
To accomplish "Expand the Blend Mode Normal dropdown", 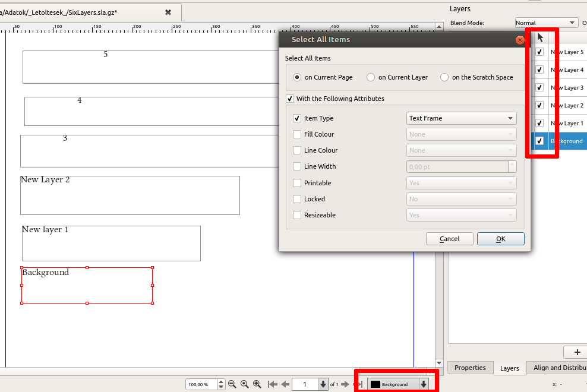I will [x=546, y=23].
